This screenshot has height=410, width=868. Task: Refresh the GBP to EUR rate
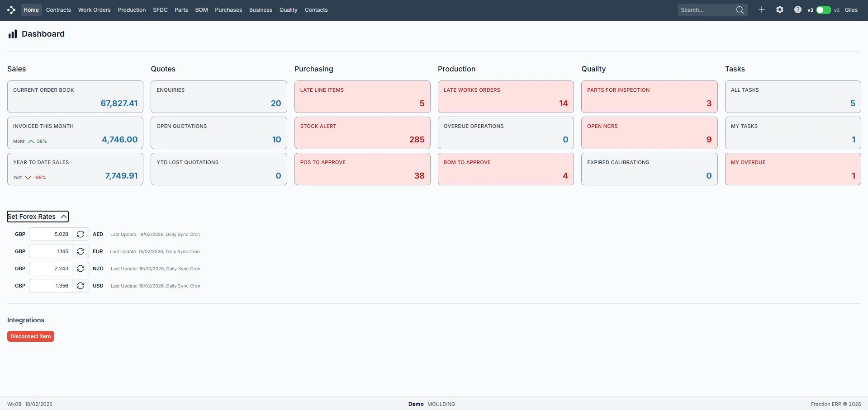(81, 251)
